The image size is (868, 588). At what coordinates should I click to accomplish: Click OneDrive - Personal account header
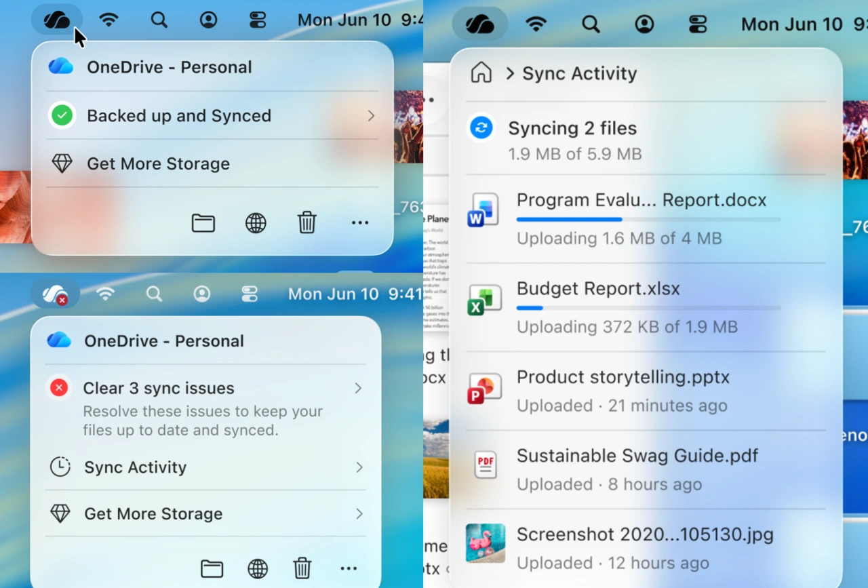pos(168,66)
